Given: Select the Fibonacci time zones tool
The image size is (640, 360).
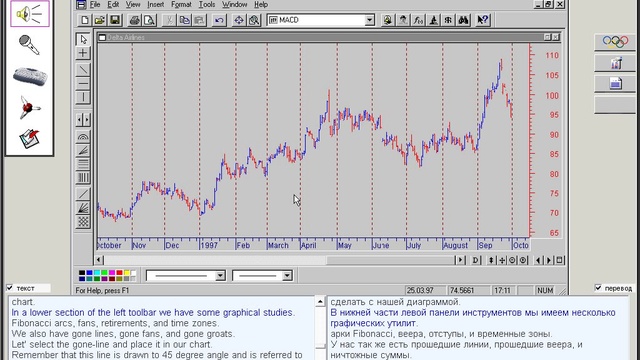Looking at the screenshot, I should 83,178.
